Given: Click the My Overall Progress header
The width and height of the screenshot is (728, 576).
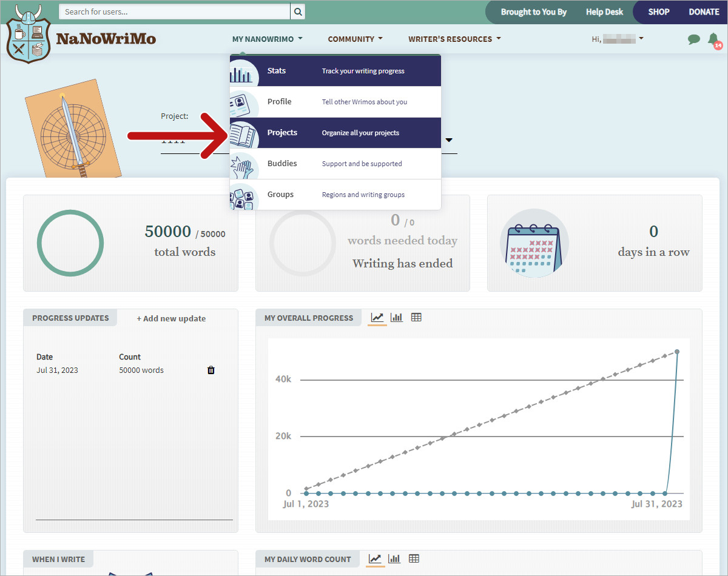Looking at the screenshot, I should pyautogui.click(x=309, y=318).
